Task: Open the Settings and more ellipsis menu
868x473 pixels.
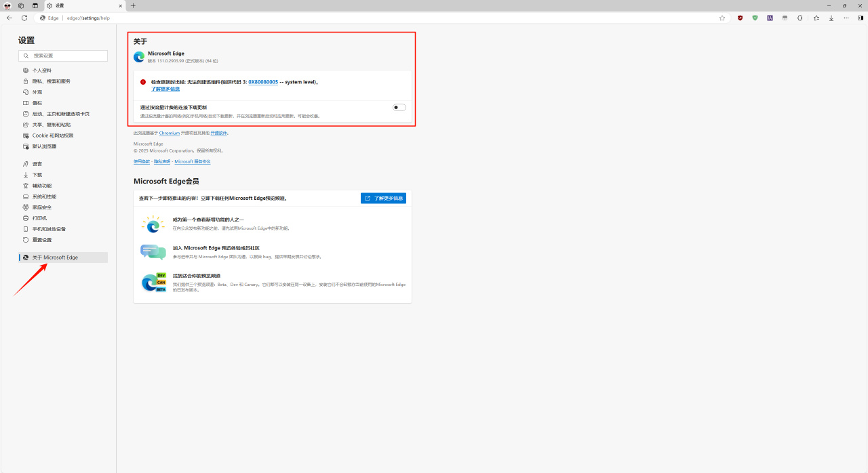Action: [846, 18]
